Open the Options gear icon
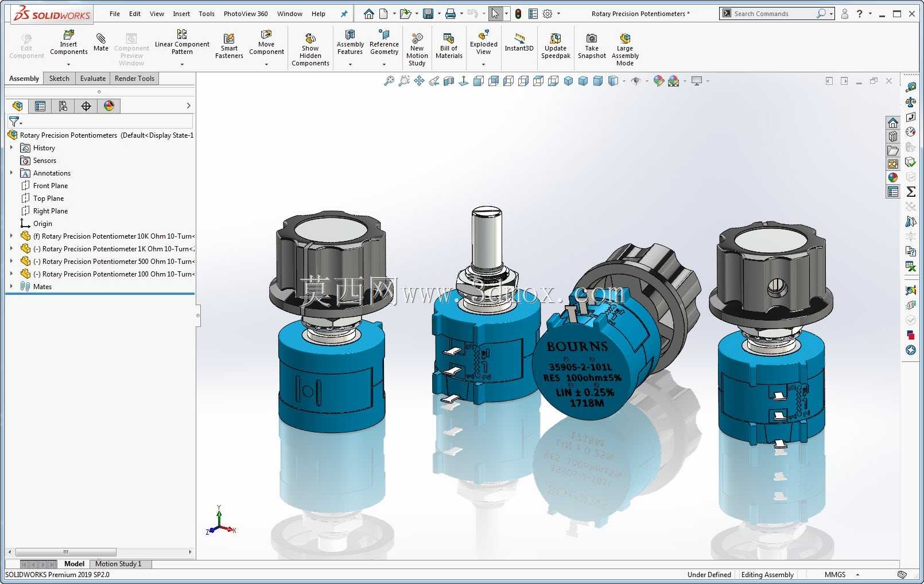 click(x=548, y=14)
